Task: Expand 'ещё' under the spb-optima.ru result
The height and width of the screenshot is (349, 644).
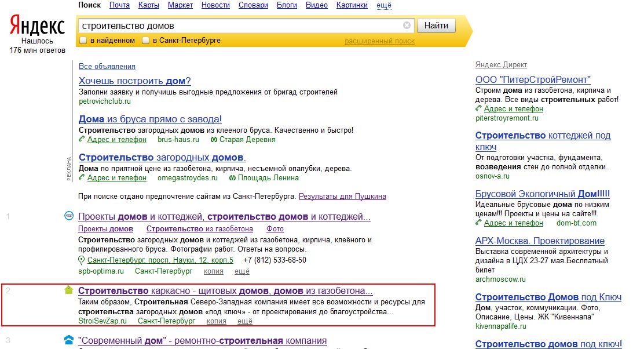Action: (x=242, y=271)
